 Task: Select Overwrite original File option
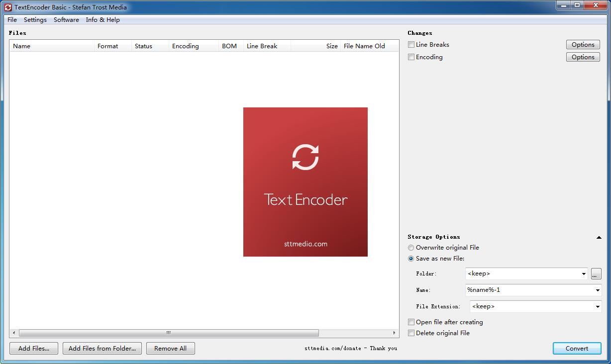tap(411, 248)
